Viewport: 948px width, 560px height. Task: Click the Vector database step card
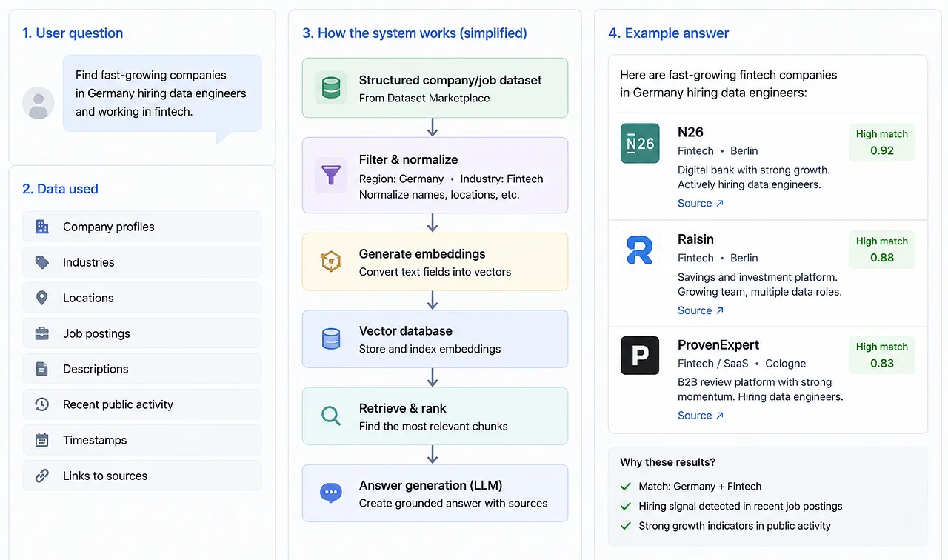[435, 339]
